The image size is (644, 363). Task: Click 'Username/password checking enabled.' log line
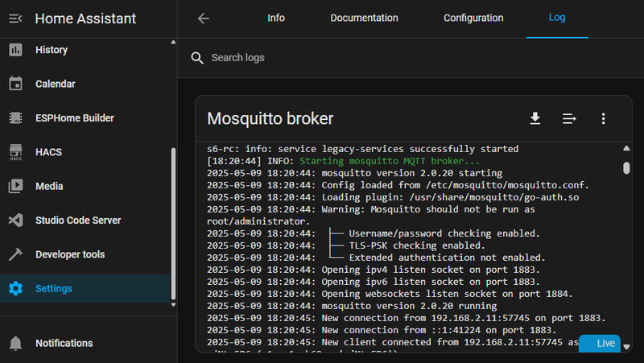(374, 233)
